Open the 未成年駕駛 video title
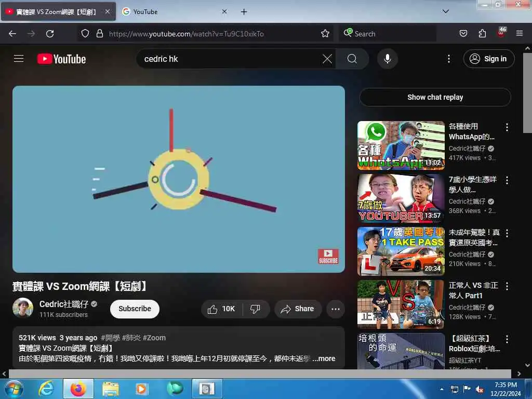 tap(474, 237)
